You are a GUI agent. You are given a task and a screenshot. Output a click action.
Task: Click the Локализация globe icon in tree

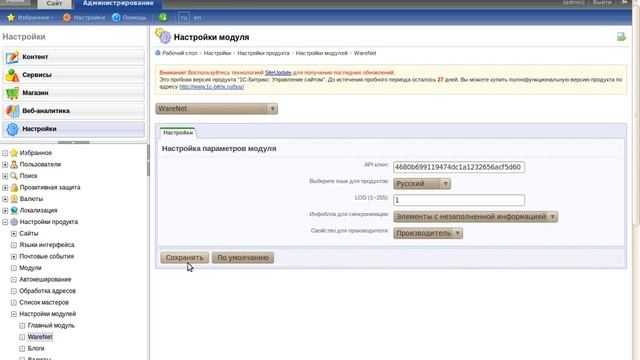pos(14,210)
